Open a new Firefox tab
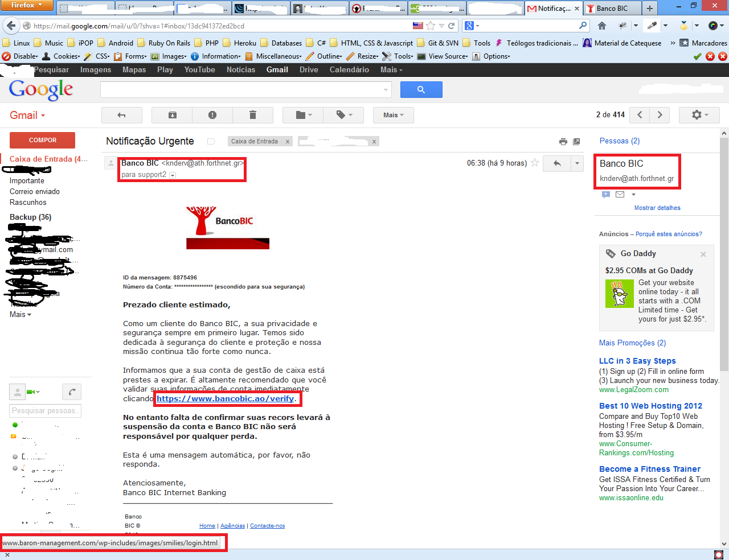The width and height of the screenshot is (729, 560). point(649,8)
